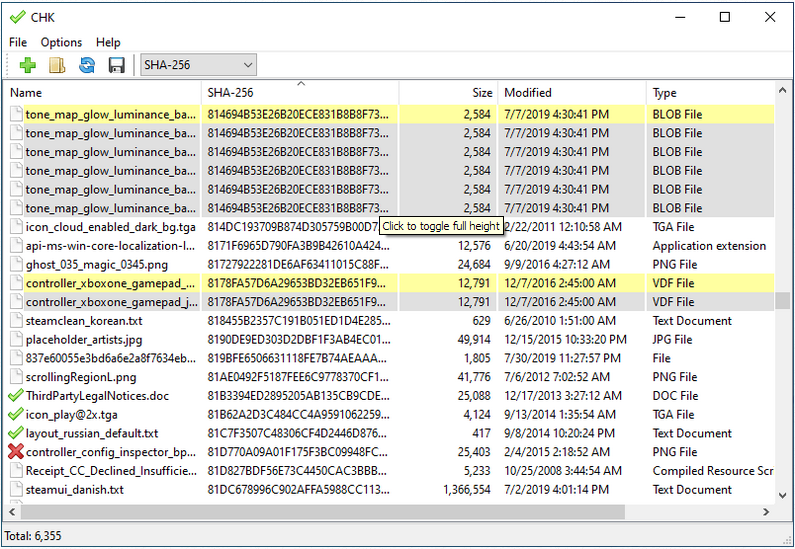Click the horizontal scrollbar right arrow
Image resolution: width=795 pixels, height=549 pixels.
[x=766, y=512]
